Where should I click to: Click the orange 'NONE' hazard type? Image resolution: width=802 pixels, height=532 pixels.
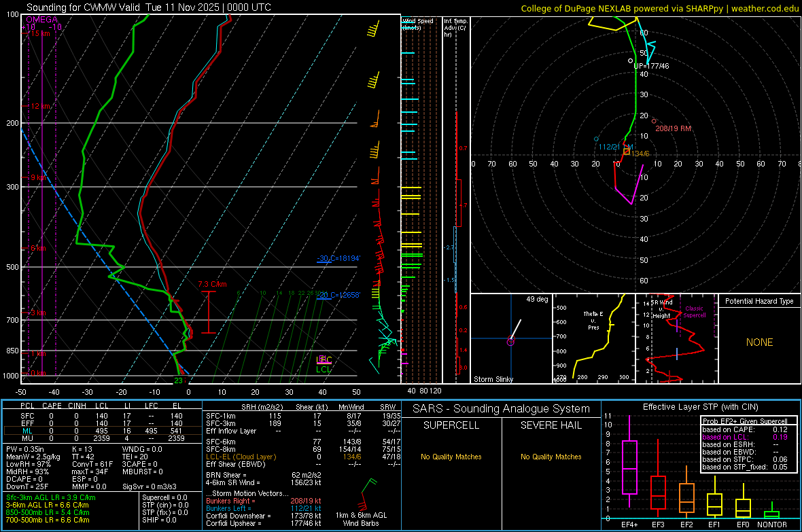coord(759,342)
